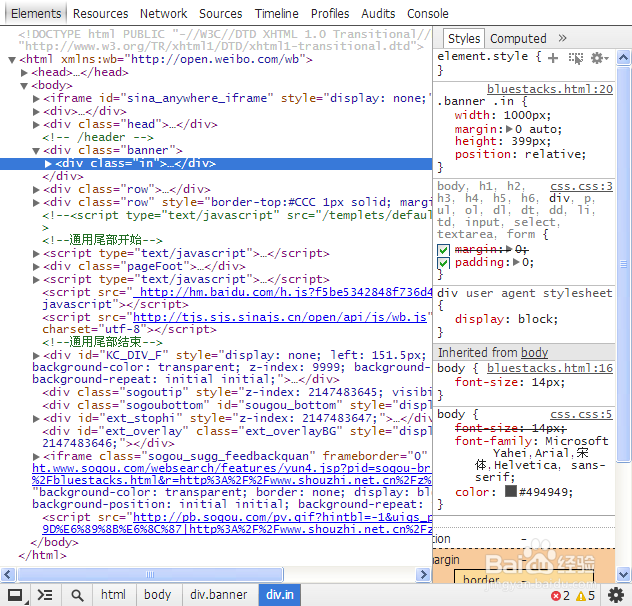Select body in the breadcrumb bar
The width and height of the screenshot is (632, 606).
pyautogui.click(x=157, y=595)
